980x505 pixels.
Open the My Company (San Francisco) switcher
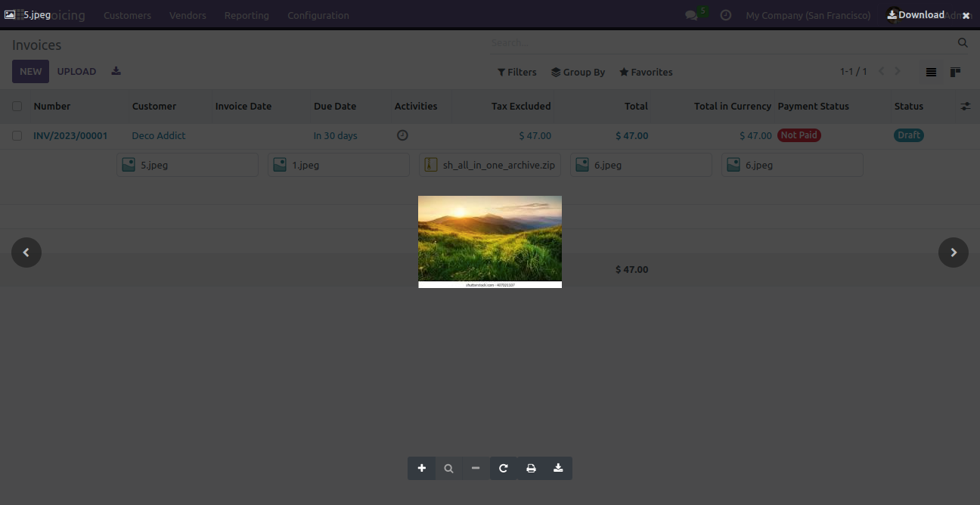pos(808,15)
